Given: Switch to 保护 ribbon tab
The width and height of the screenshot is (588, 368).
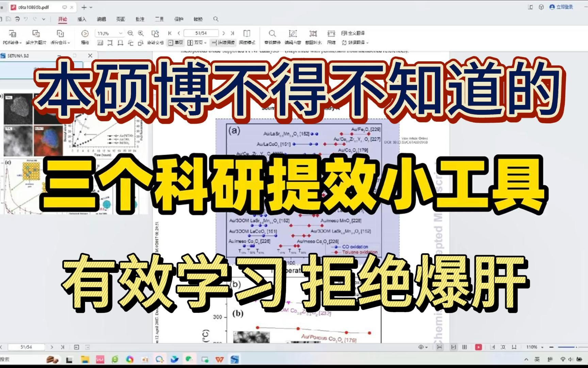Looking at the screenshot, I should [x=179, y=19].
